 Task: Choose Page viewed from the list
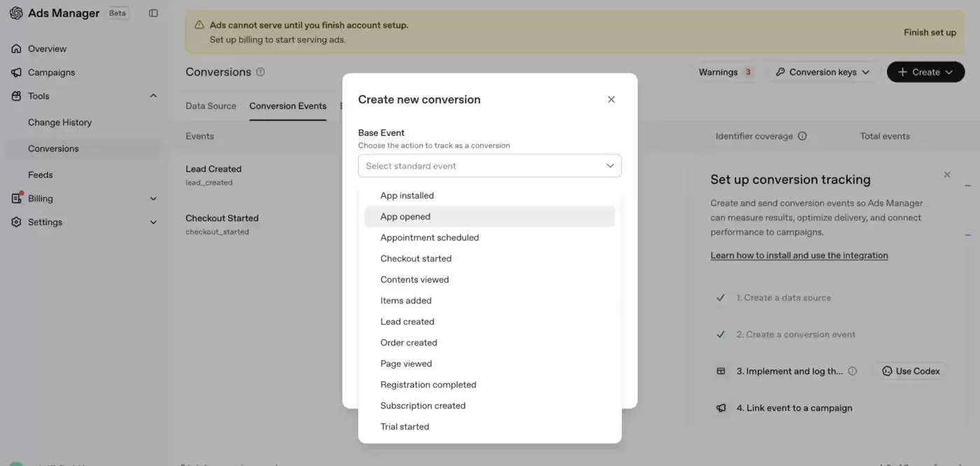pyautogui.click(x=489, y=364)
